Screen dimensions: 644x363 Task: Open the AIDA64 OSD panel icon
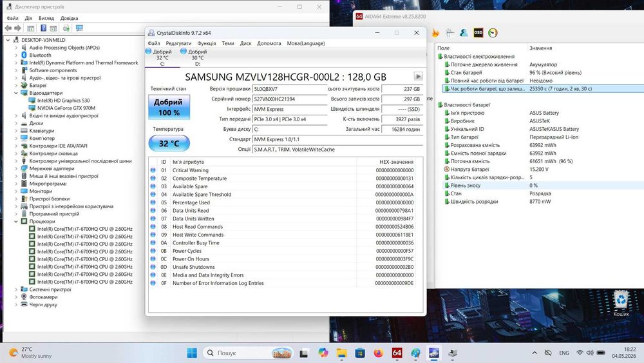click(x=478, y=33)
